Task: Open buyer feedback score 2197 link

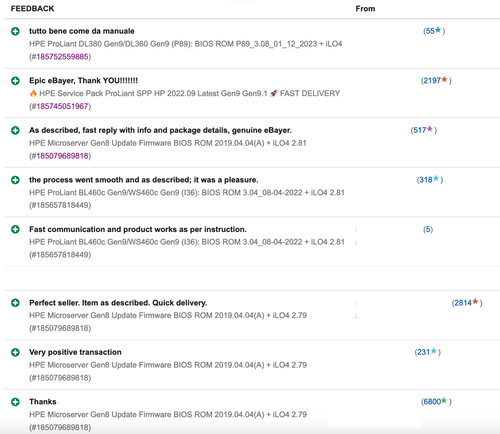Action: 432,81
